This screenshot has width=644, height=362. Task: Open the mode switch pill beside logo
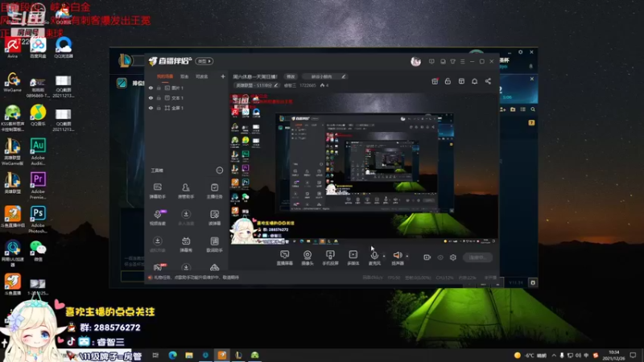[204, 61]
